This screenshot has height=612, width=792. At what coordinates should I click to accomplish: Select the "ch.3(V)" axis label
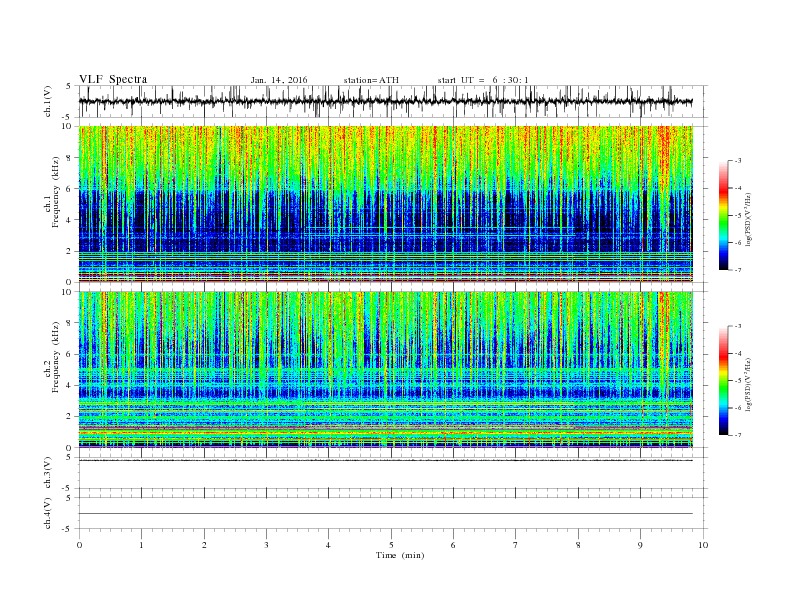point(48,473)
